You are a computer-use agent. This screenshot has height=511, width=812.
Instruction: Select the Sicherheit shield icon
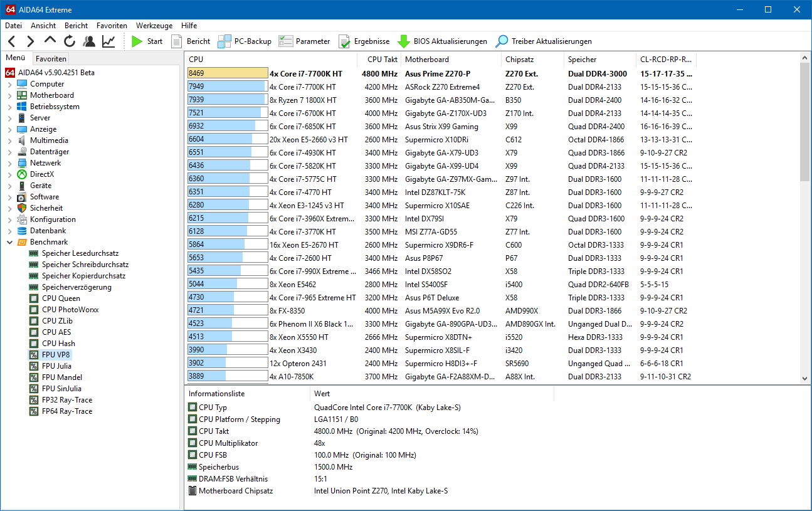[x=22, y=208]
